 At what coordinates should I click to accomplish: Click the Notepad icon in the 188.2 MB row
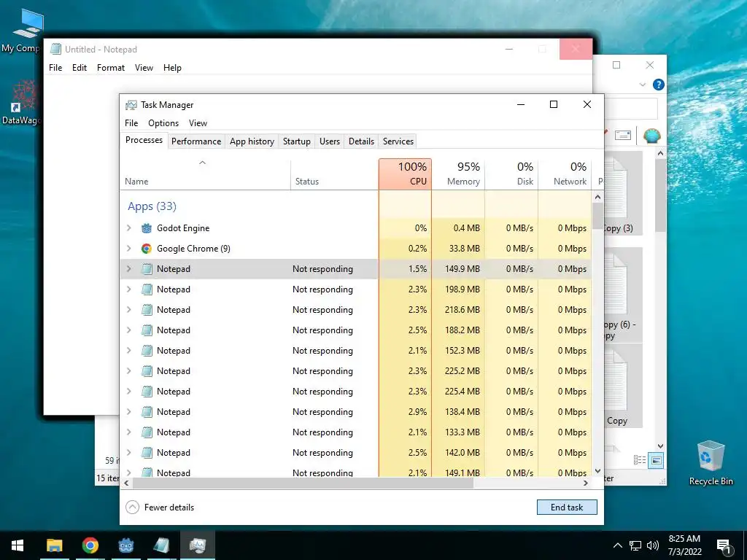[x=147, y=330]
